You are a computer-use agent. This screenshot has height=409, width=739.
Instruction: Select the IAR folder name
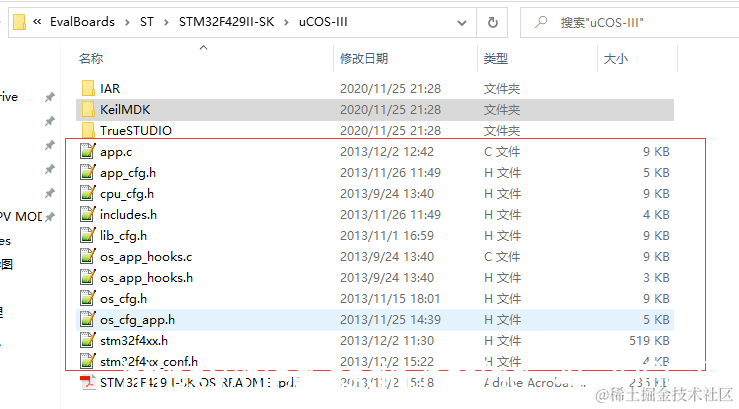click(x=110, y=89)
